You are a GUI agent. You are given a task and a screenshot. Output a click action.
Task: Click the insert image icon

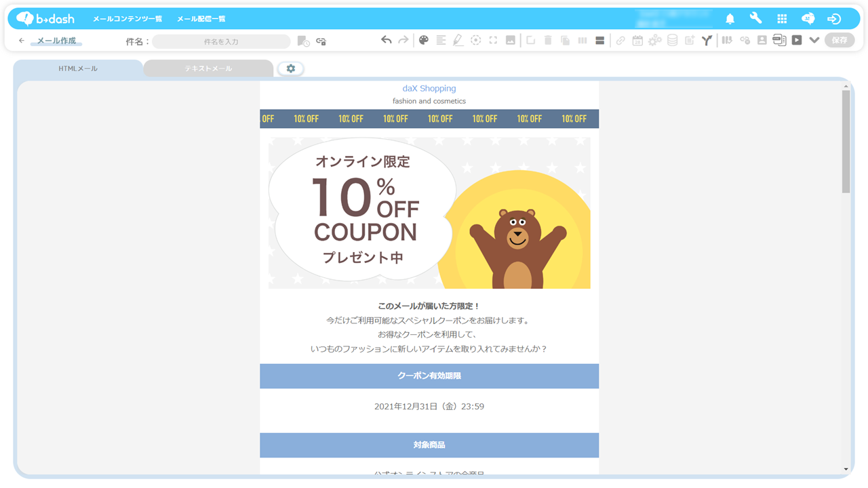pos(511,40)
